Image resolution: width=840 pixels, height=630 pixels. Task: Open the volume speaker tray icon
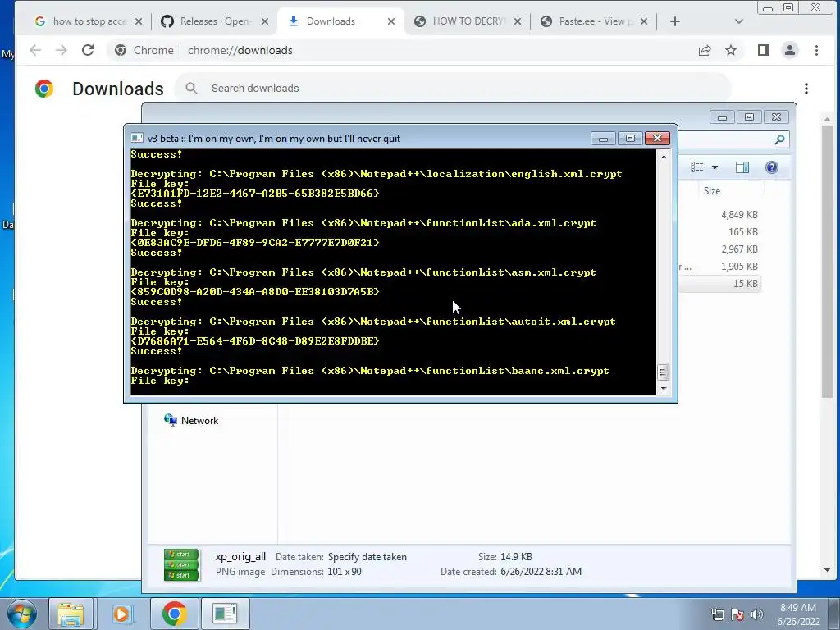[x=757, y=614]
